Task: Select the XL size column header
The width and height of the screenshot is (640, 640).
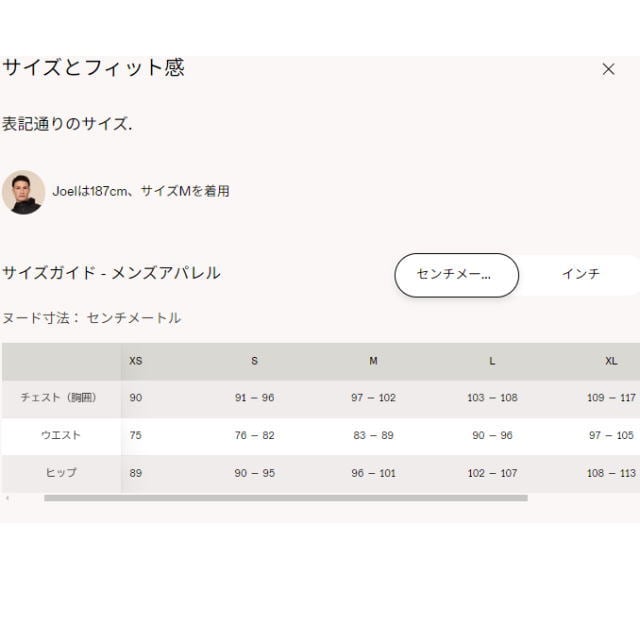Action: pyautogui.click(x=611, y=361)
